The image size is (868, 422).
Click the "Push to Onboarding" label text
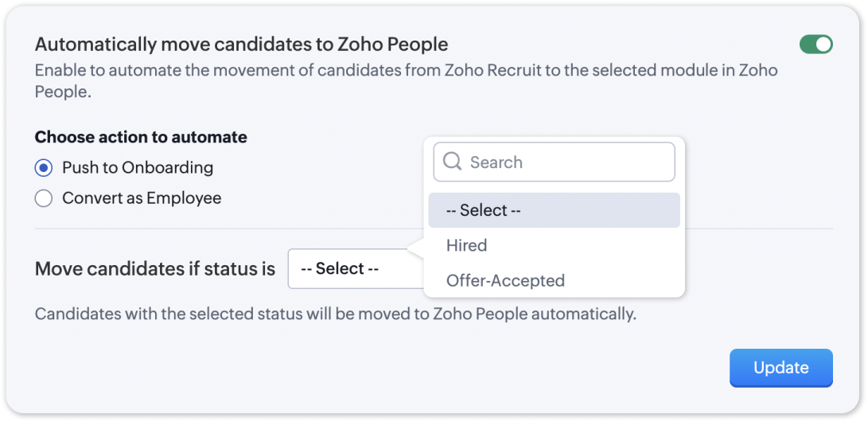coord(138,167)
